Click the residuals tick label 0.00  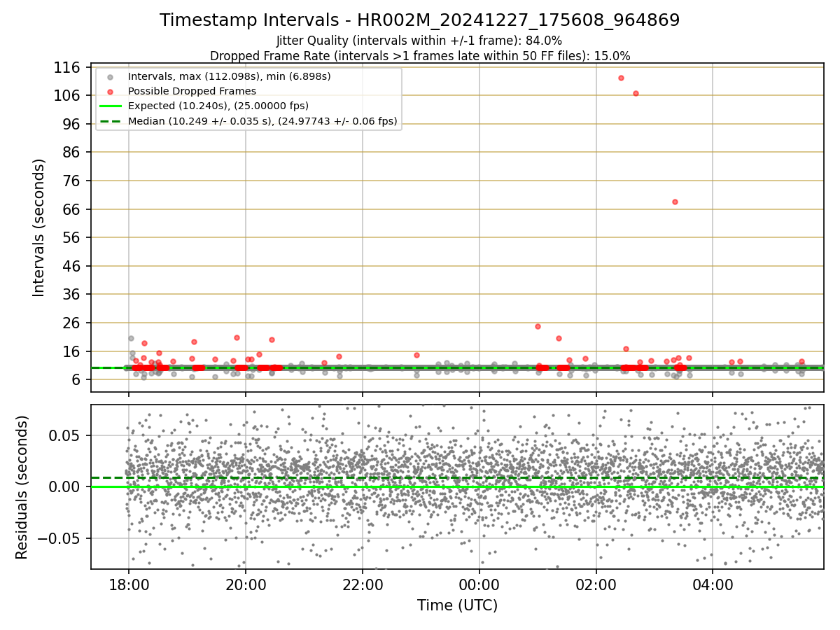[64, 486]
